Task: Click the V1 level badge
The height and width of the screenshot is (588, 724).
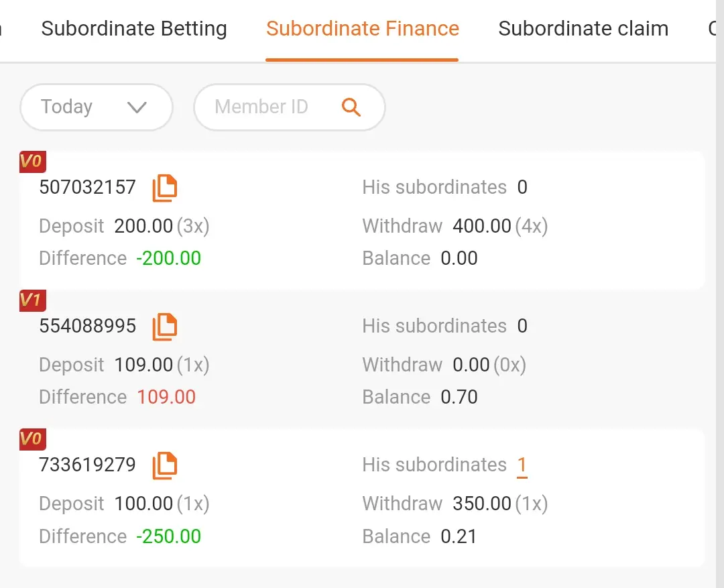Action: click(33, 300)
